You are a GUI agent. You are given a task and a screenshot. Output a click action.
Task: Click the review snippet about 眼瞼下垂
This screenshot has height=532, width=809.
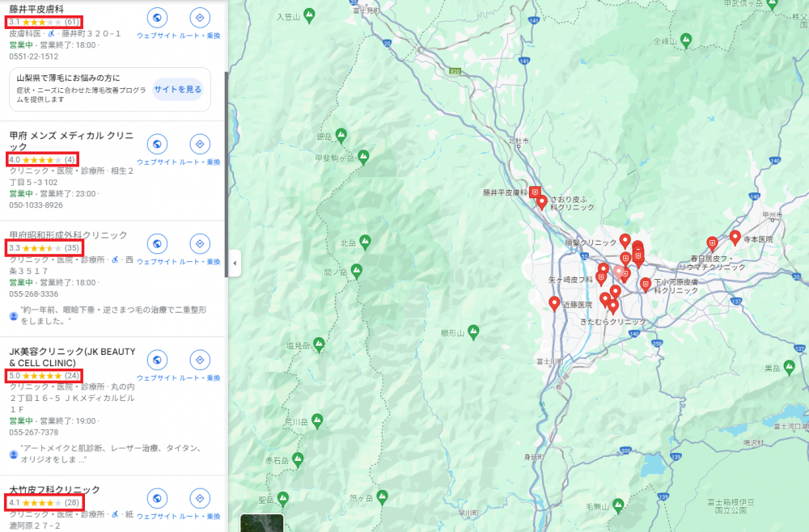pos(113,315)
